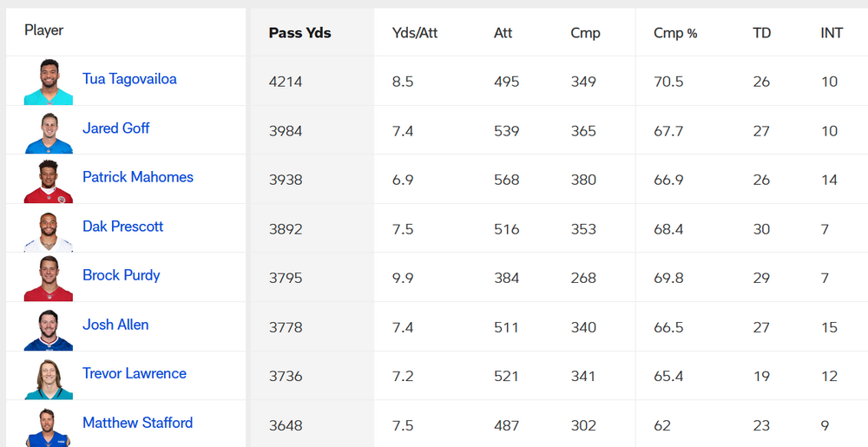Sort by the TD column header

tap(762, 33)
